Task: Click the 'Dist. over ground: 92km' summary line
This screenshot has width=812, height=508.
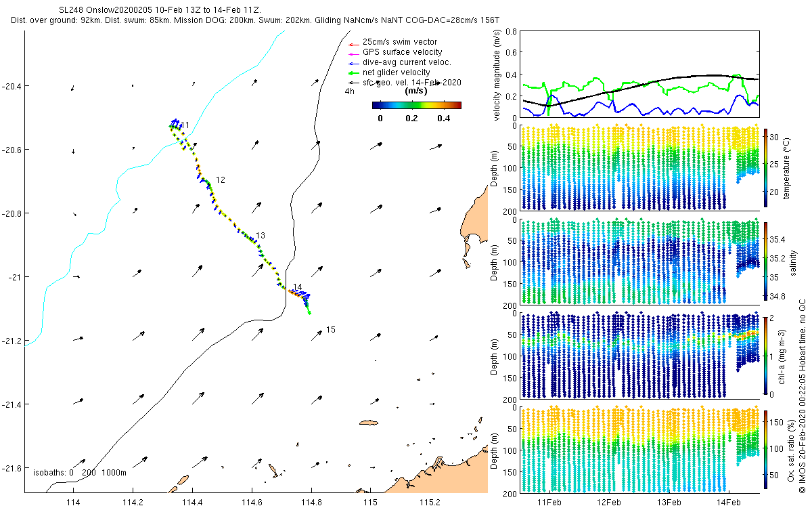Action: point(255,22)
